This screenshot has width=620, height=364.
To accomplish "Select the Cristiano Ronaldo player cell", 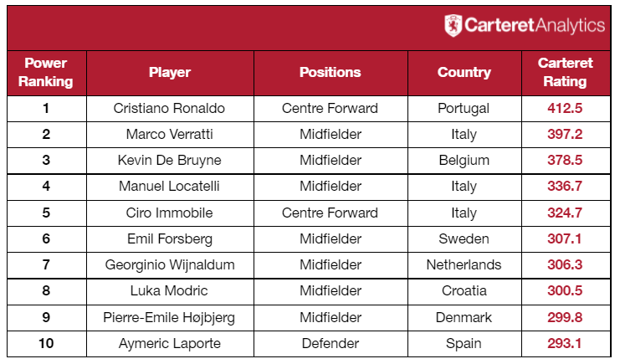I will click(169, 109).
